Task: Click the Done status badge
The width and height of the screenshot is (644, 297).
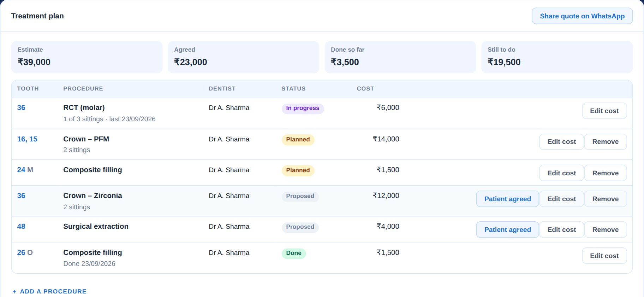Action: [294, 253]
